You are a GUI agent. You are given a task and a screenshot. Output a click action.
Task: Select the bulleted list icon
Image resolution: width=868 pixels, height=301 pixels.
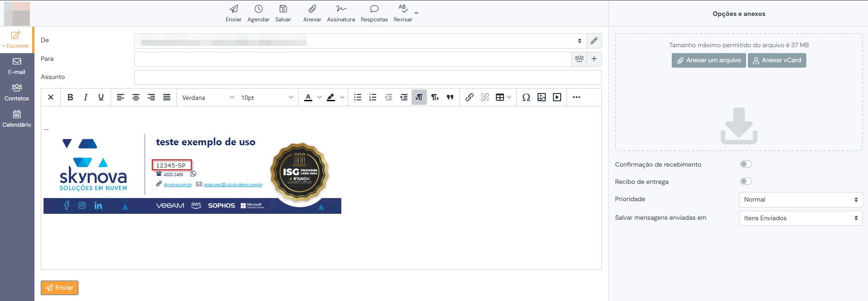click(x=358, y=97)
